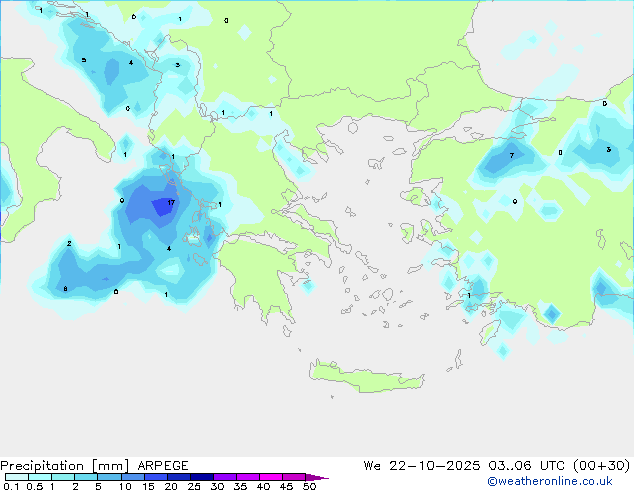The image size is (634, 490).
Task: Click the '2' value southwest of Ionian Sea
Action: (69, 243)
